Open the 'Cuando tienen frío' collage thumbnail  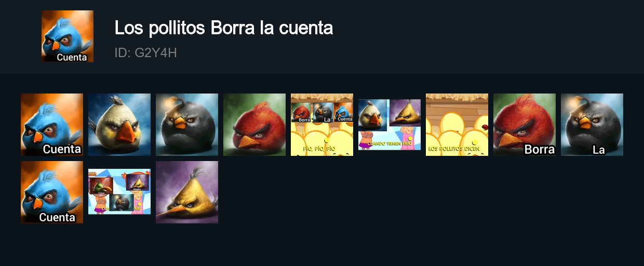pyautogui.click(x=390, y=125)
